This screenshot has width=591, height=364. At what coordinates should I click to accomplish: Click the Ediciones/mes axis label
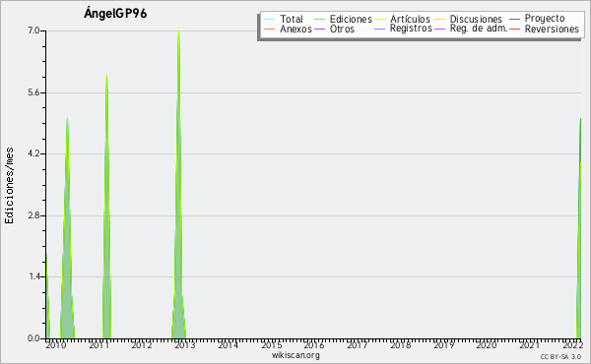click(9, 186)
